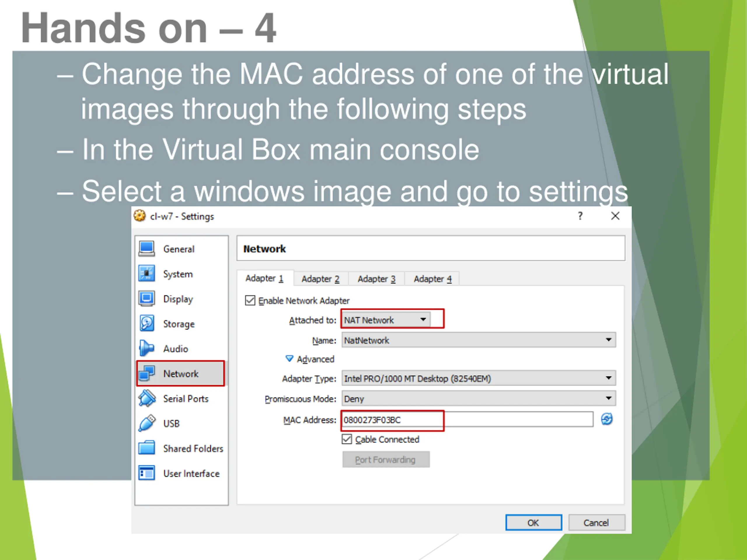Viewport: 747px width, 560px height.
Task: Click into the MAC Address field
Action: [467, 420]
